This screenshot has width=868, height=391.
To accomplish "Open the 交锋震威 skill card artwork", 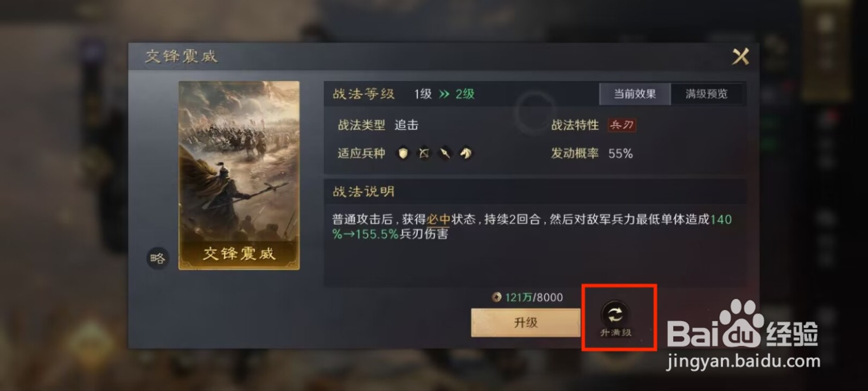I will point(239,175).
